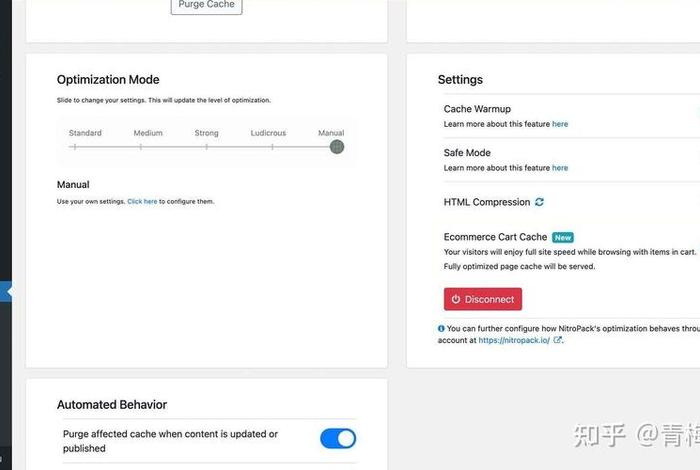Click the external link icon after nitropack.io
Viewport: 700px width, 470px height.
[557, 340]
